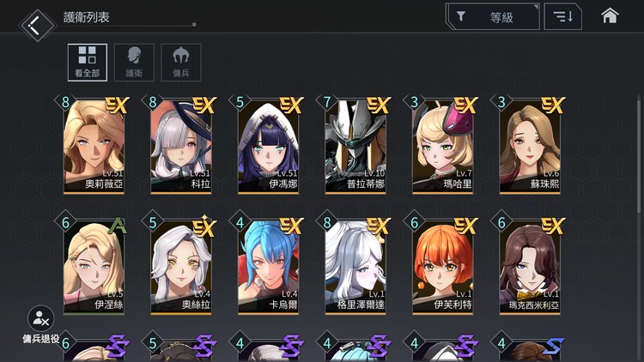Click the 傭兵退役 retire mercenary icon
Image resolution: width=644 pixels, height=362 pixels.
[40, 318]
